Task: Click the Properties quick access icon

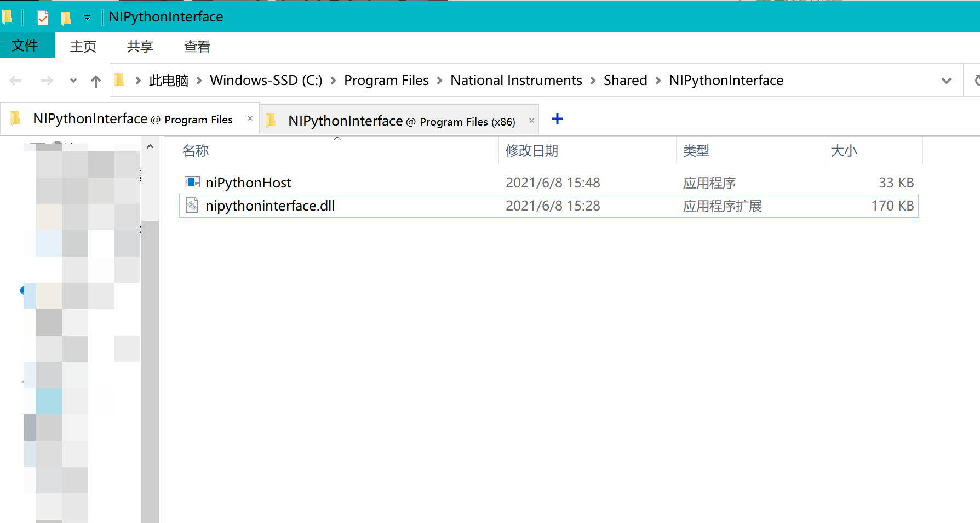Action: (43, 18)
